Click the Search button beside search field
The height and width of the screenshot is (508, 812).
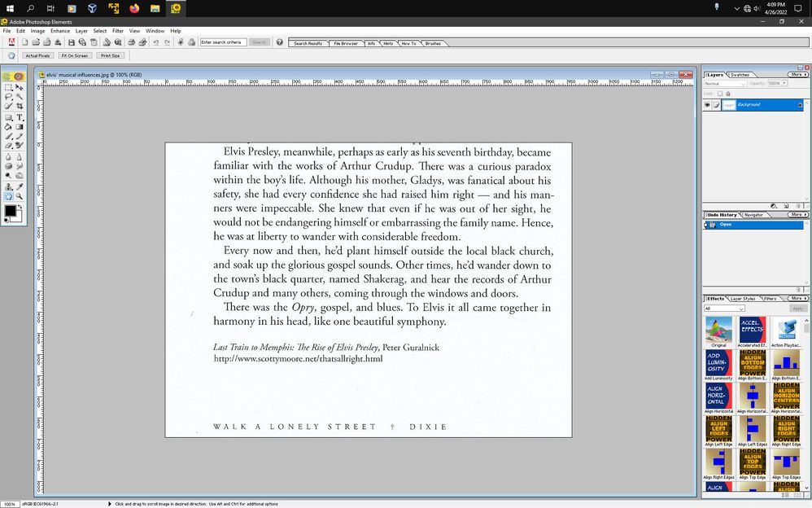pos(259,42)
